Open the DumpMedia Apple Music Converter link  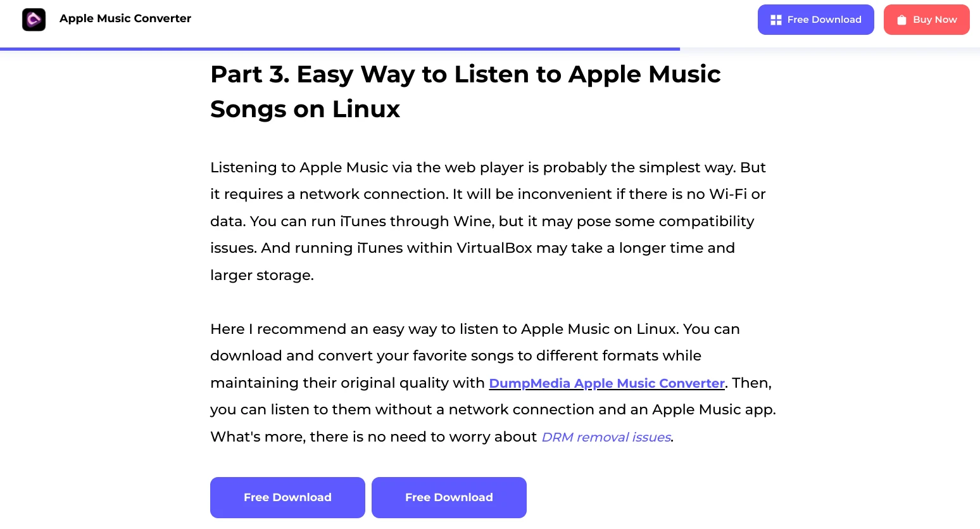pos(606,383)
